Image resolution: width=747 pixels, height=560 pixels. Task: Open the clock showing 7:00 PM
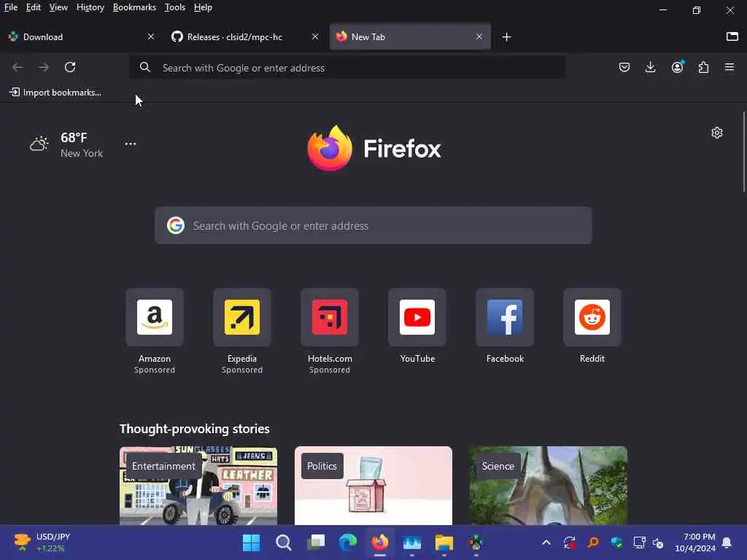[695, 542]
